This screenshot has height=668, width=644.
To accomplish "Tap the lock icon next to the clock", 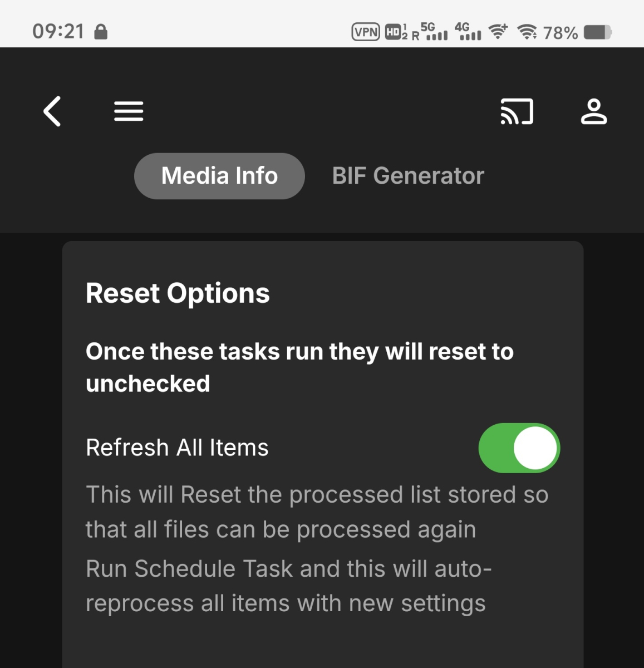I will 101,32.
